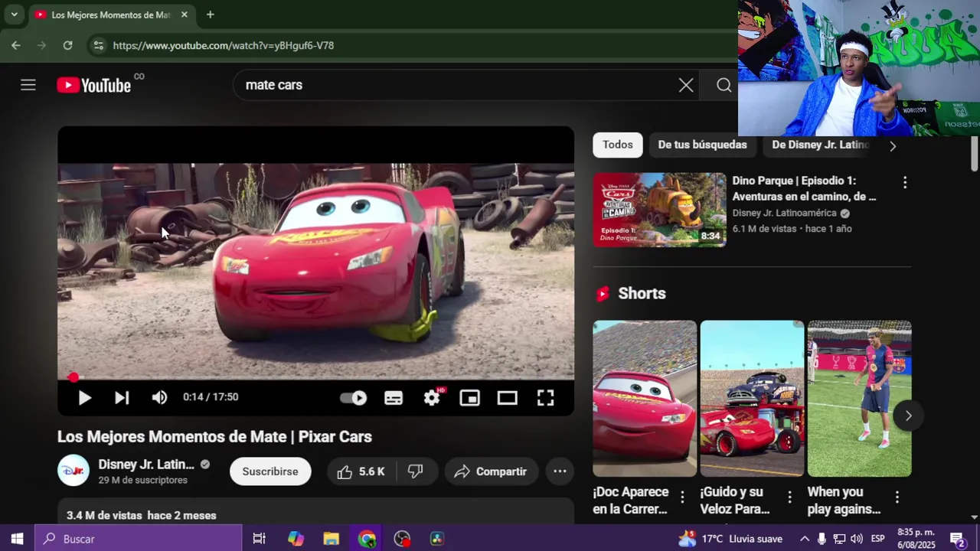The image size is (980, 551).
Task: Open Disney Jr. channel avatar
Action: coord(73,471)
